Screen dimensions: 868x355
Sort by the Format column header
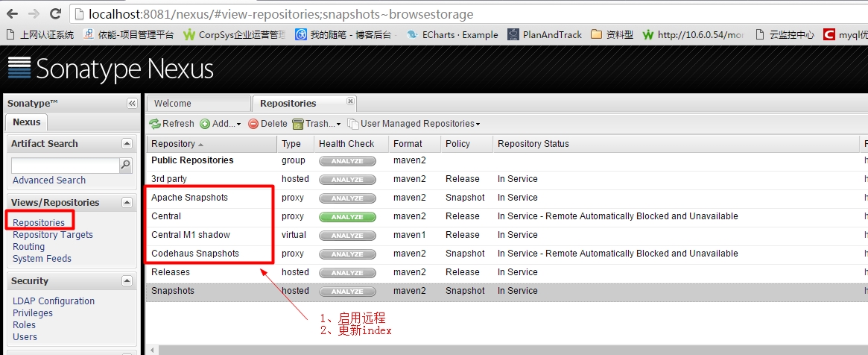414,144
